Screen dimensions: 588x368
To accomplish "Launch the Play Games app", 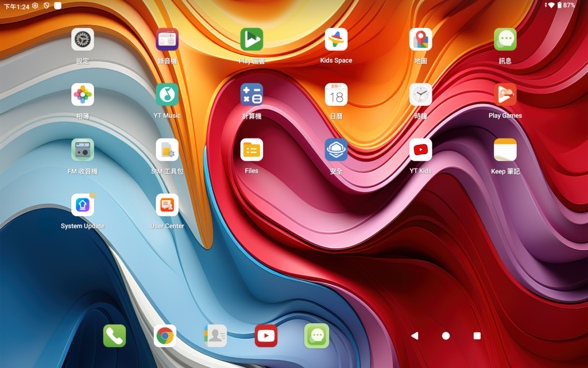I will click(x=505, y=95).
